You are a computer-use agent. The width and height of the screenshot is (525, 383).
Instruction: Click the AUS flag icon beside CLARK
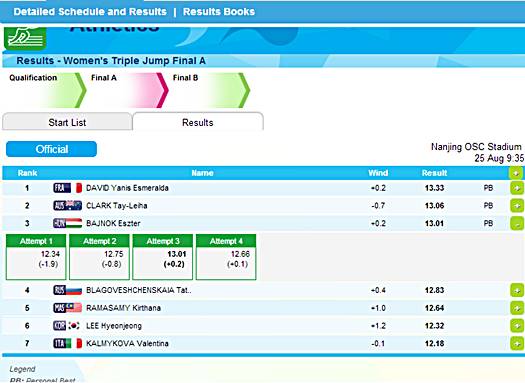click(x=67, y=206)
